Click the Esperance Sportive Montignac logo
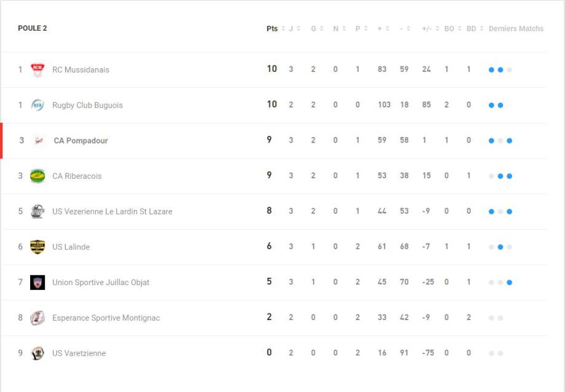Viewport: 565px width, 392px height. click(37, 318)
